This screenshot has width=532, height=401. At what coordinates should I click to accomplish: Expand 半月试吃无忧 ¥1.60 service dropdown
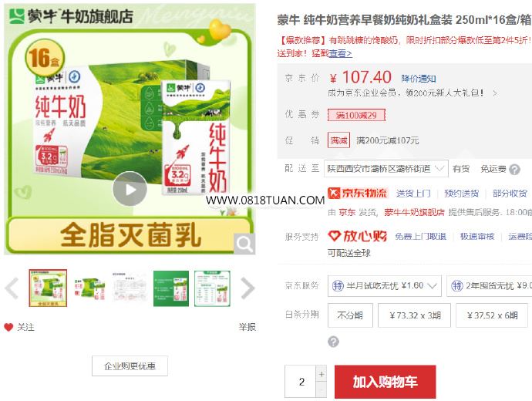click(x=385, y=285)
